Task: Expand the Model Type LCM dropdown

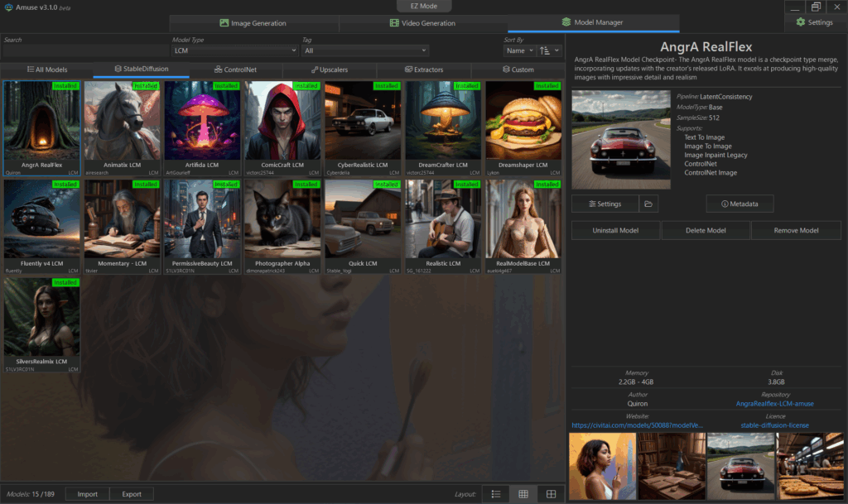Action: [x=234, y=50]
